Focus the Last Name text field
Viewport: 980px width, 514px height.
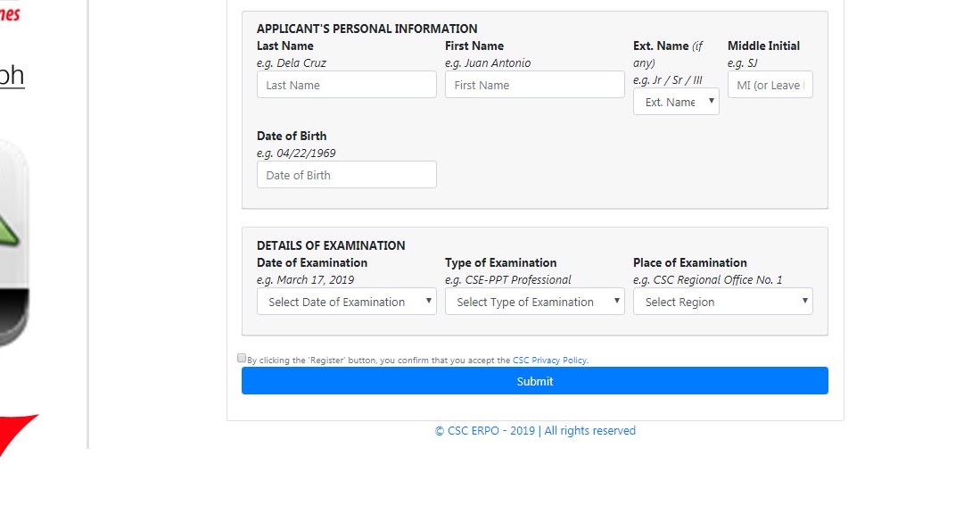(x=347, y=85)
